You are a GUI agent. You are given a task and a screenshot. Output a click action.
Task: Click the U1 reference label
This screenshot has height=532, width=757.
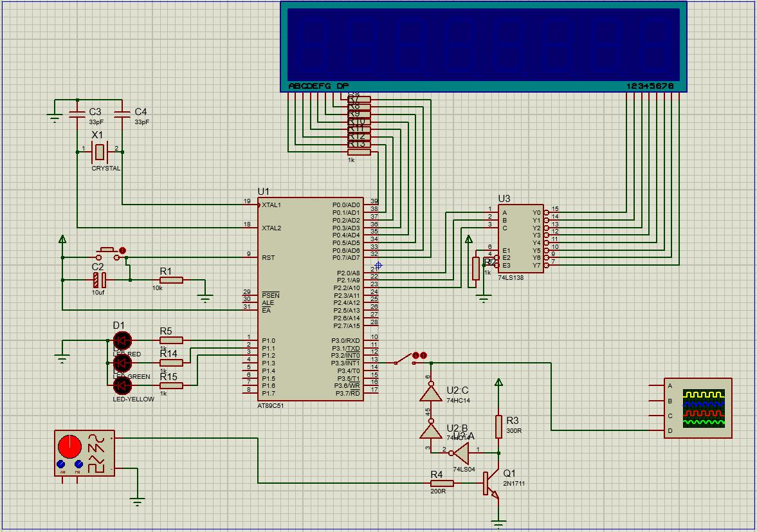point(264,192)
